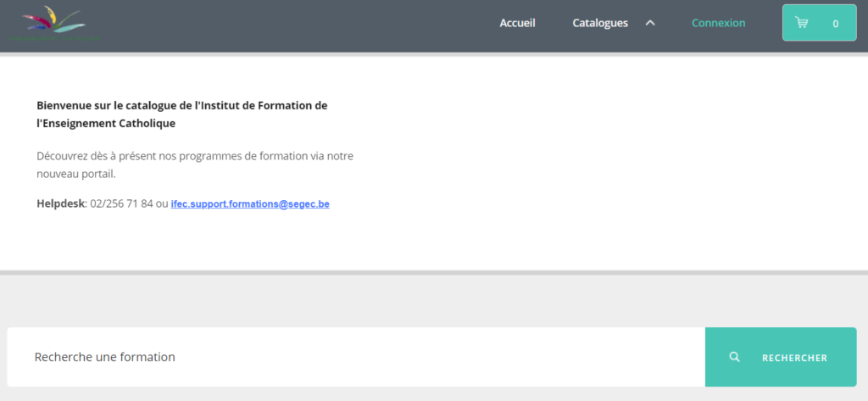Open the ifec.support.formations@segec.be email link
Viewport: 868px width, 401px height.
click(250, 204)
